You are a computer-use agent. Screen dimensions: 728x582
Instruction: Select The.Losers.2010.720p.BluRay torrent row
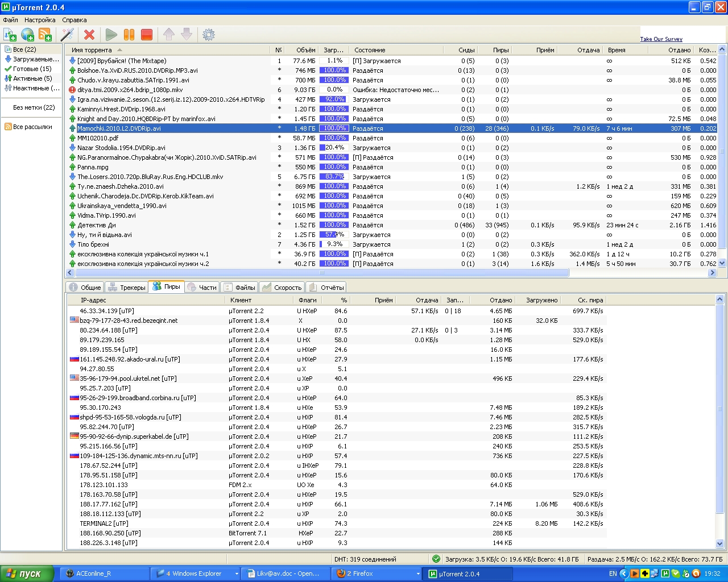click(x=392, y=177)
